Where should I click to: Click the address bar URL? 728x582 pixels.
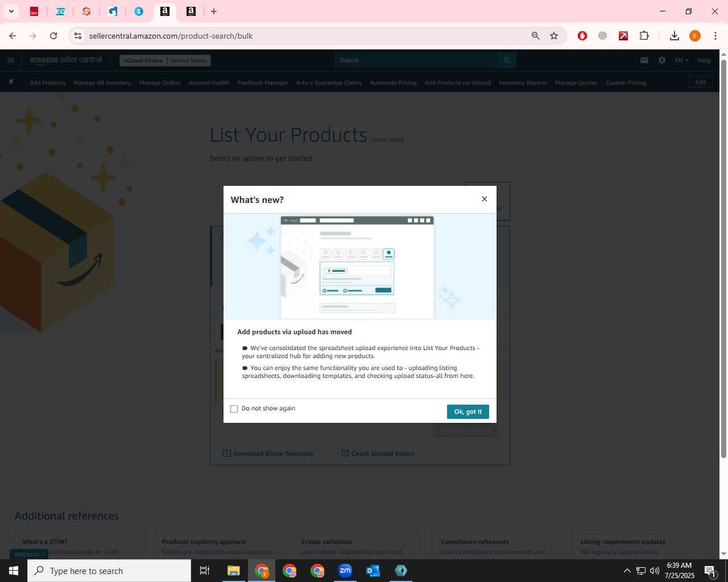click(171, 36)
